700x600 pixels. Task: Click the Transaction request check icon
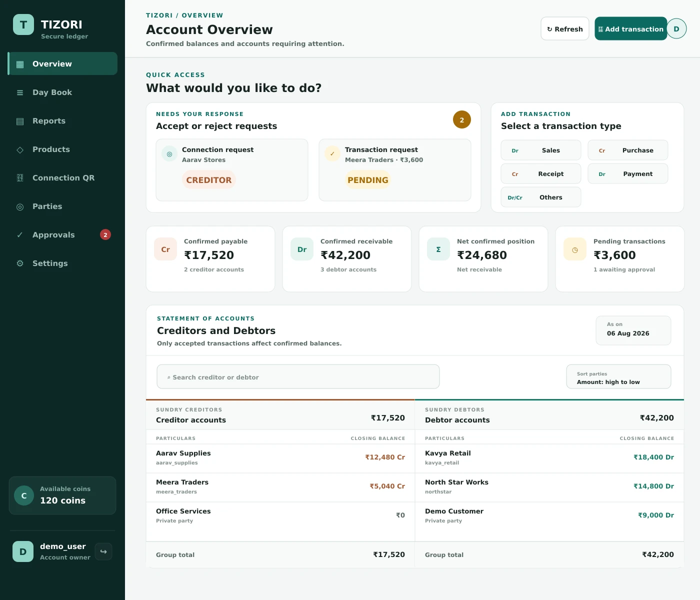[x=332, y=154]
